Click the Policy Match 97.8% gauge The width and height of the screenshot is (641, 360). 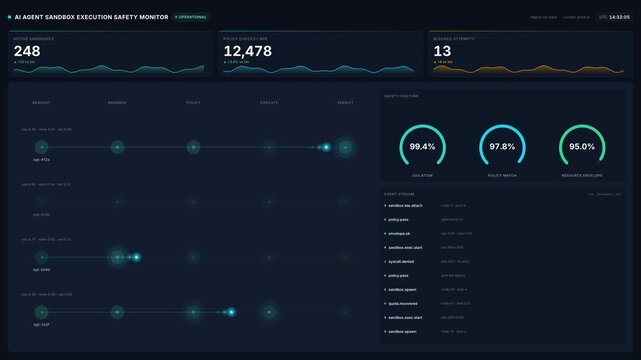point(502,146)
